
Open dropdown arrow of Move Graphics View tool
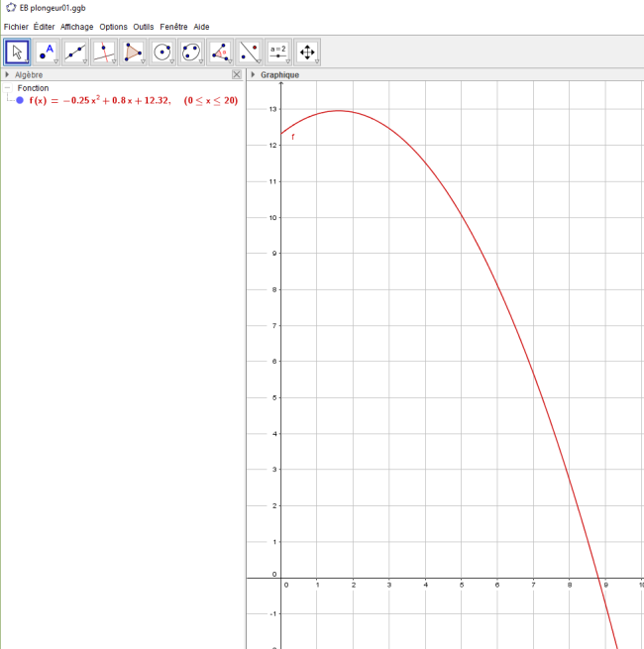(317, 61)
